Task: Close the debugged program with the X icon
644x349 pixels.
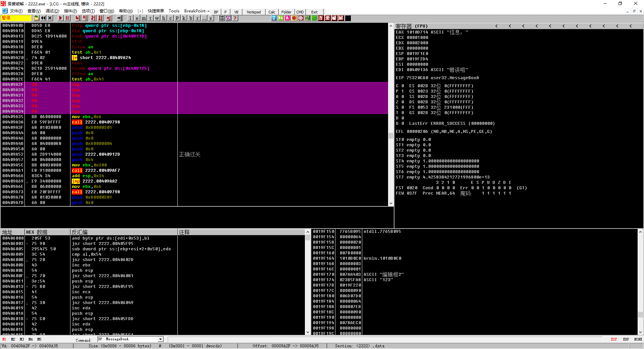Action: pyautogui.click(x=50, y=18)
